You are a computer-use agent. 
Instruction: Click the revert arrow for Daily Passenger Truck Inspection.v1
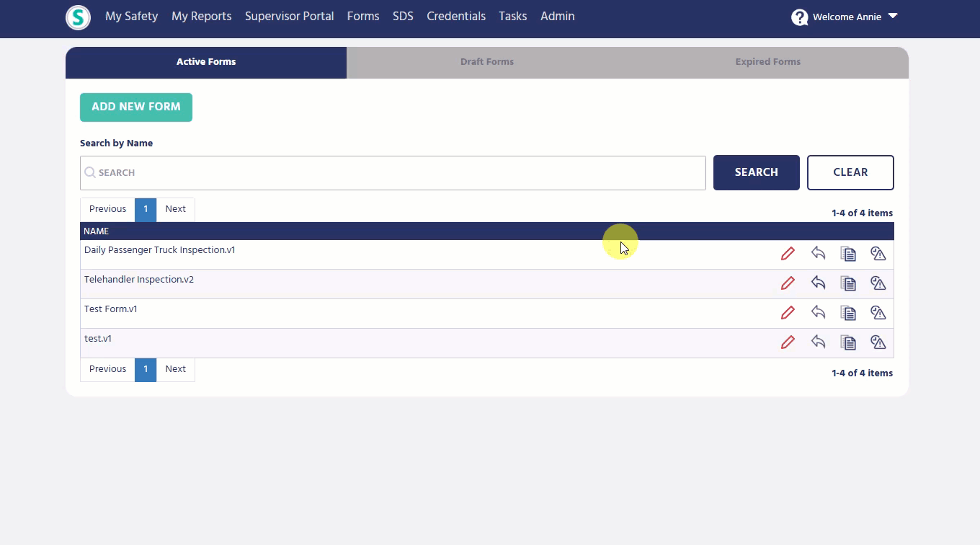pyautogui.click(x=818, y=253)
